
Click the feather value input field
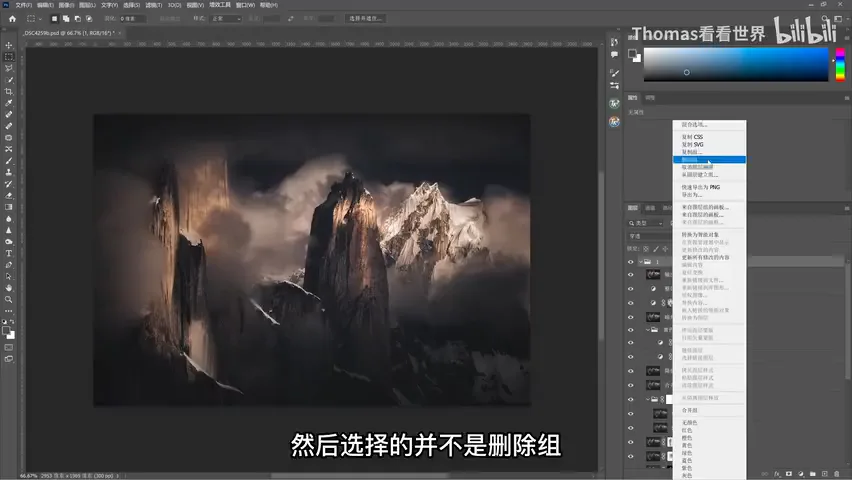[x=133, y=18]
